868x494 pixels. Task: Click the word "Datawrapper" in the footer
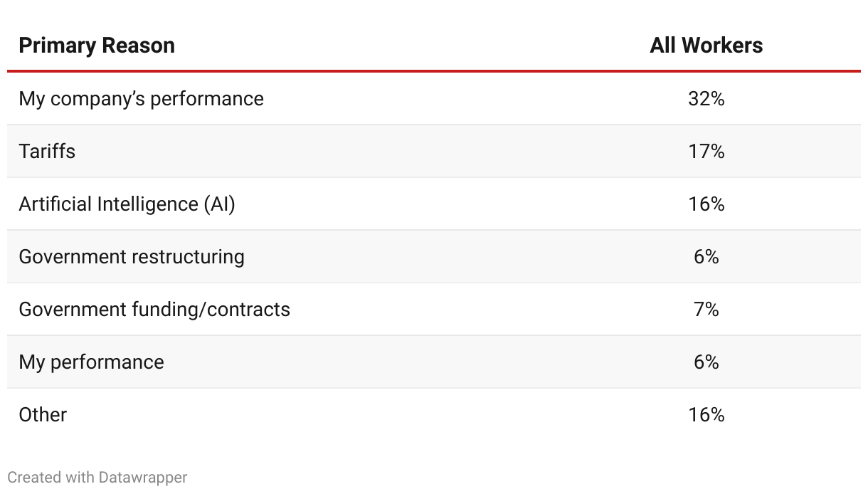[143, 477]
